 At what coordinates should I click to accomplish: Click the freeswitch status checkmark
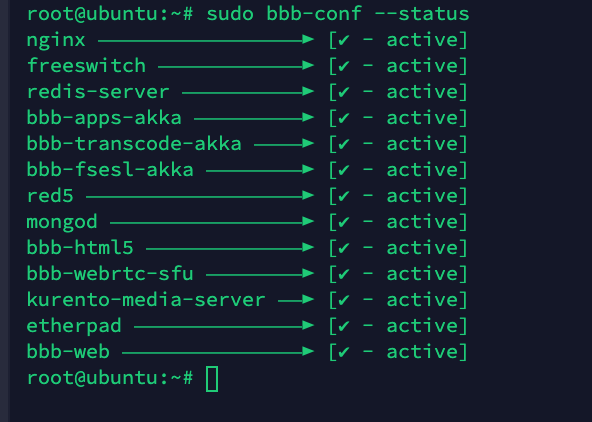click(343, 66)
